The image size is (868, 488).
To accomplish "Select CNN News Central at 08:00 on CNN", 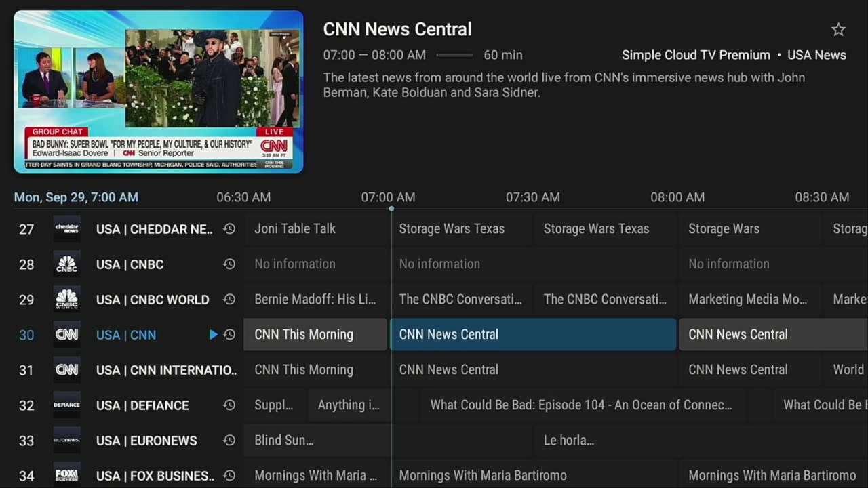I will click(x=773, y=335).
